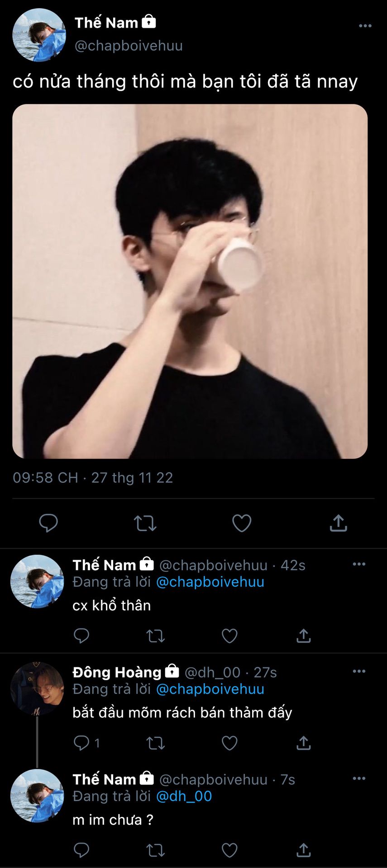Open more options on Đông Hoàng's reply
This screenshot has height=868, width=387.
point(359,671)
